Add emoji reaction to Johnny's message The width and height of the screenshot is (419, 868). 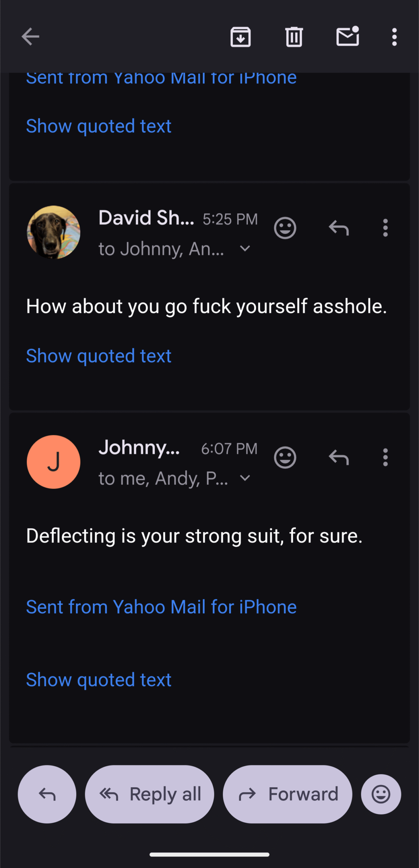(285, 458)
